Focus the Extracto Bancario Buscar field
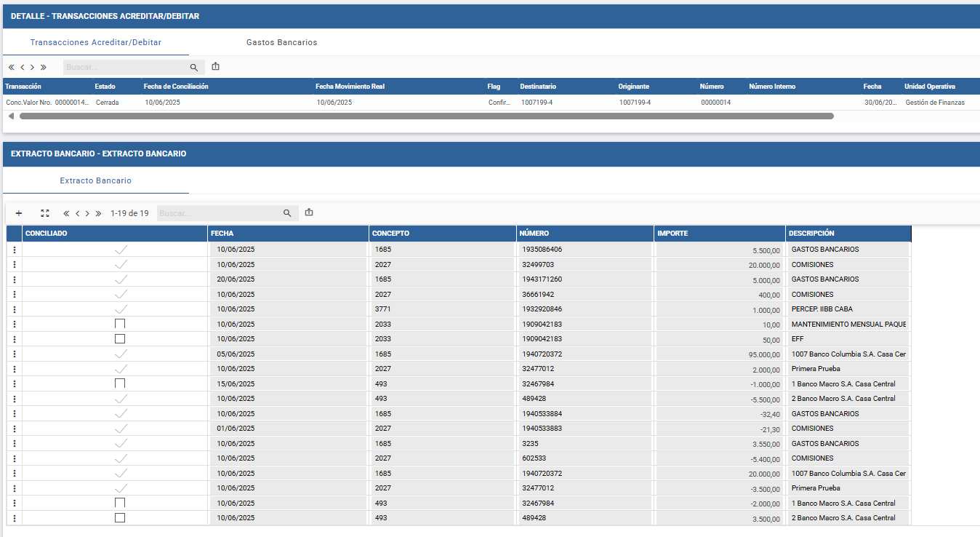The image size is (980, 537). (218, 213)
